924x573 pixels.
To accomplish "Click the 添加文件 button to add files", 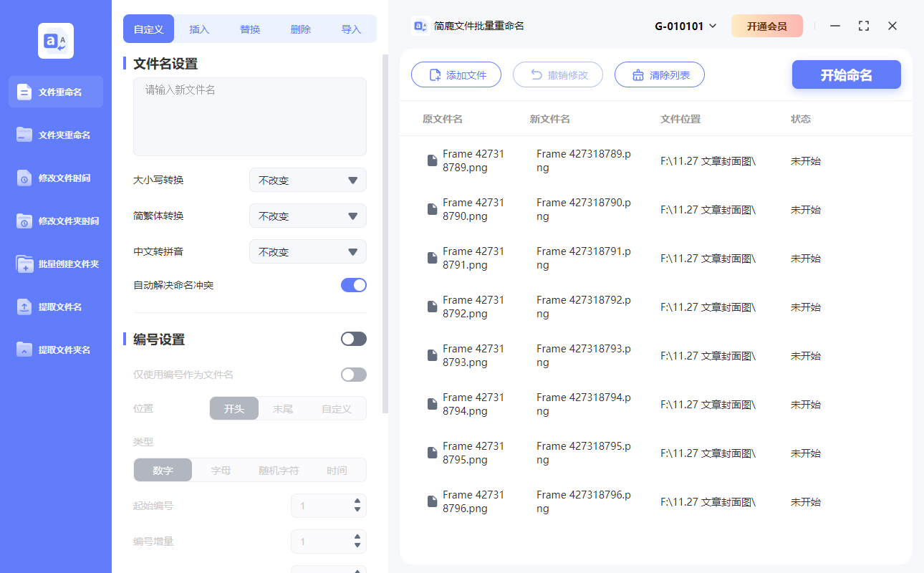I will coord(456,74).
